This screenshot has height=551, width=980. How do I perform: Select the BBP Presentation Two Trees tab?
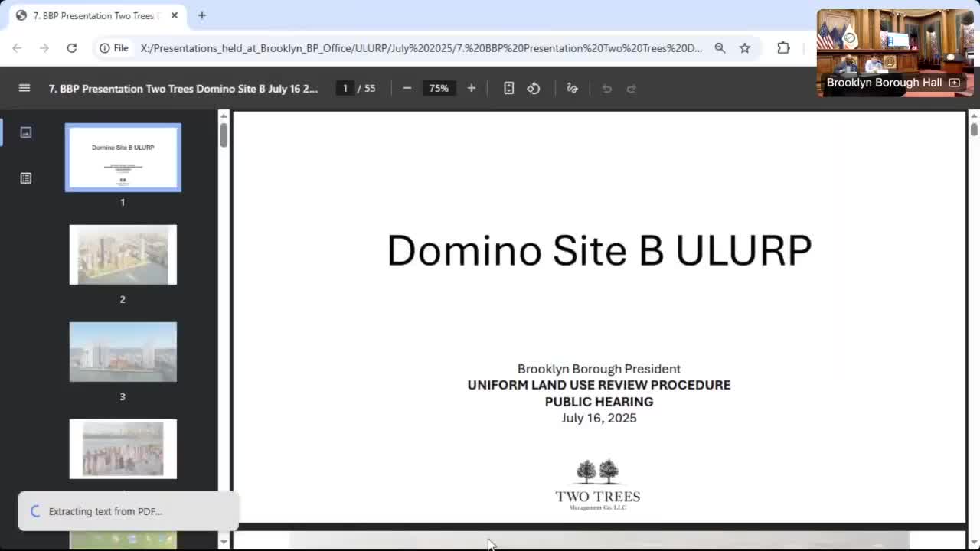pos(92,15)
